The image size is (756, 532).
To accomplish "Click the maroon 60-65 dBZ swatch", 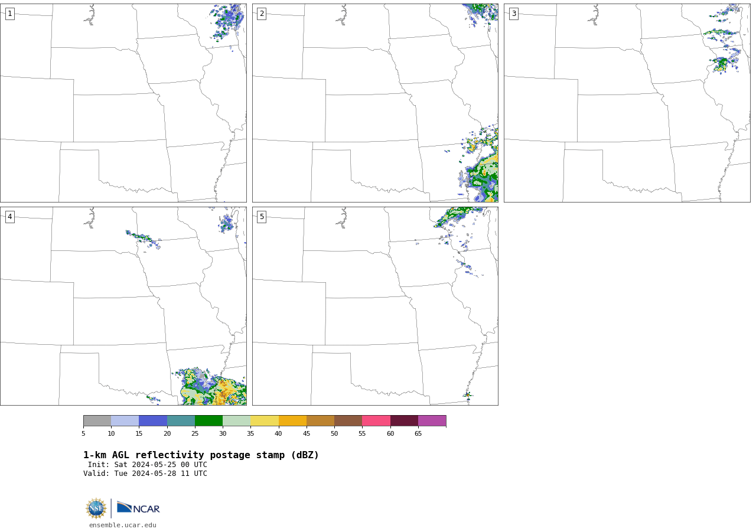I will point(404,420).
